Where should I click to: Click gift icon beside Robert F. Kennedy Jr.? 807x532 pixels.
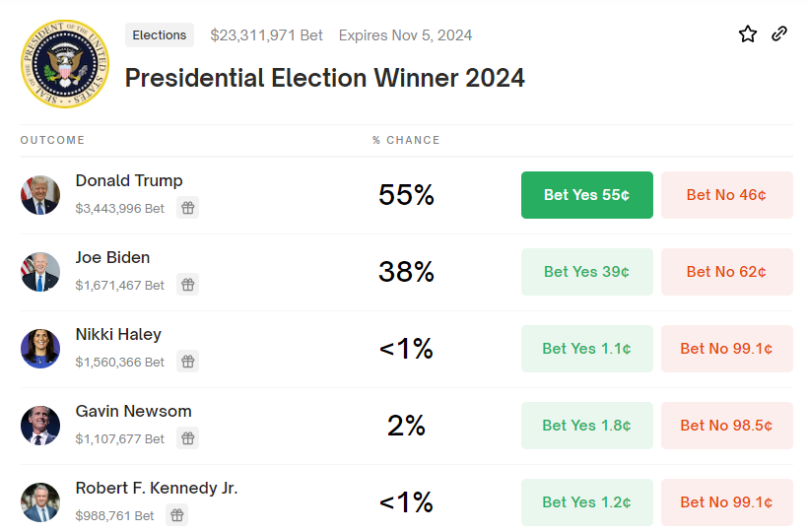coord(177,515)
